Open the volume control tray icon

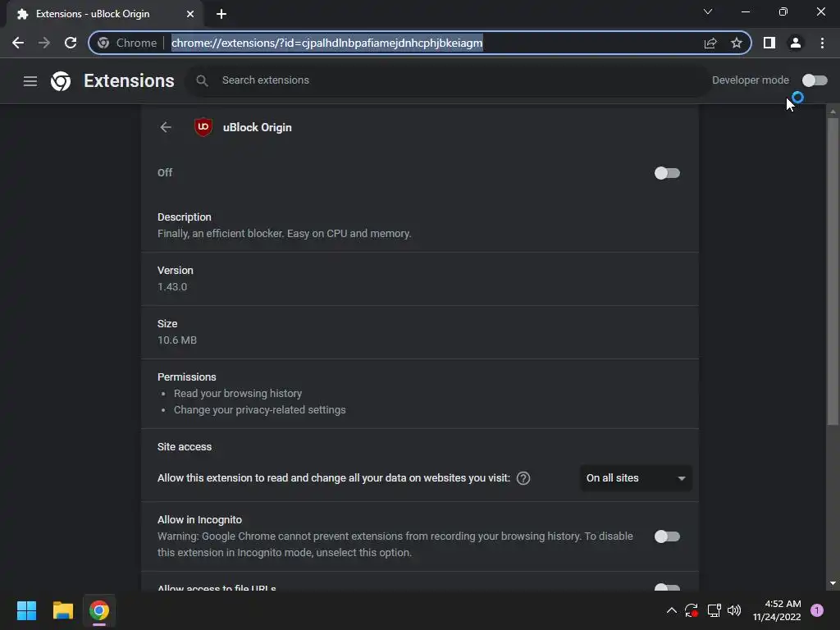tap(734, 610)
